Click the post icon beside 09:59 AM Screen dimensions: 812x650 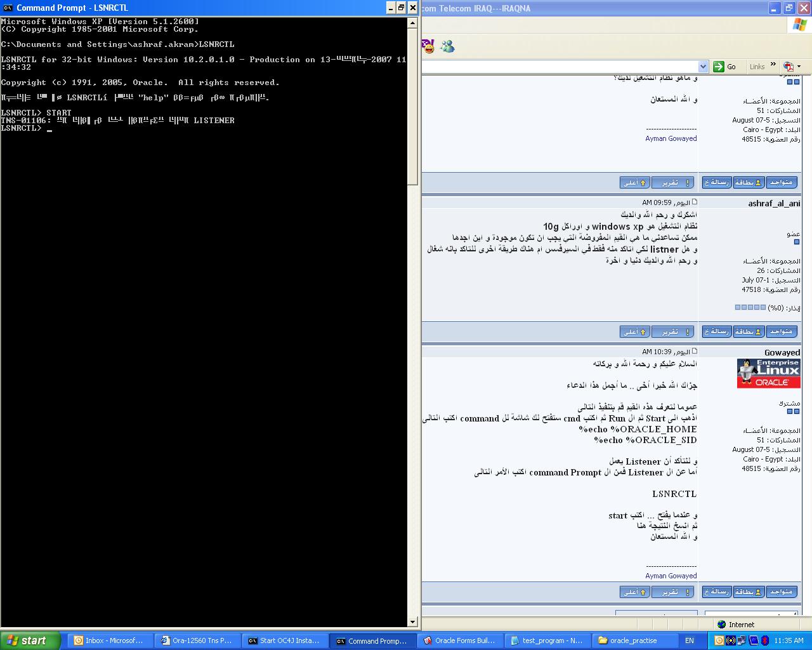(x=694, y=202)
